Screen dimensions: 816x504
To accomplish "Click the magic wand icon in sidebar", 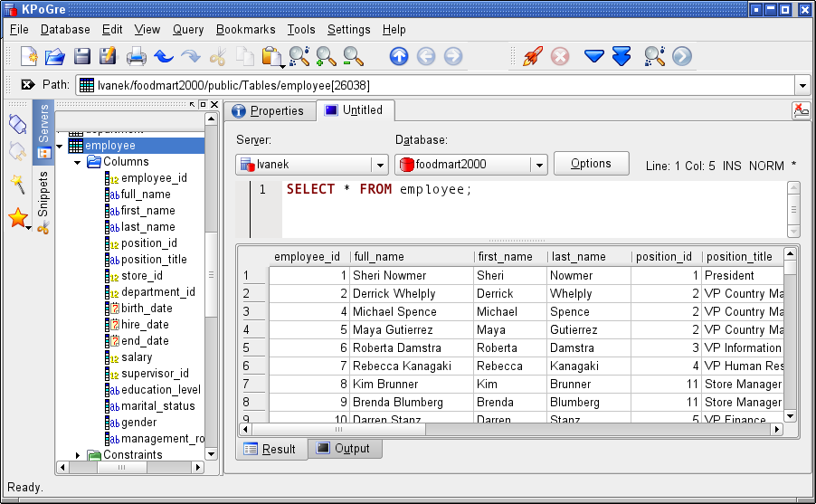I will coord(17,185).
